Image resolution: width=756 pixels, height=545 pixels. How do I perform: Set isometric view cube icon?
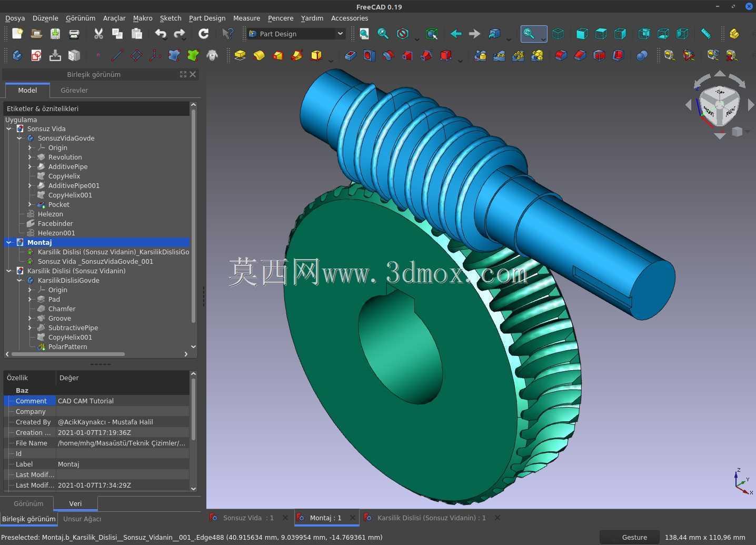[558, 34]
